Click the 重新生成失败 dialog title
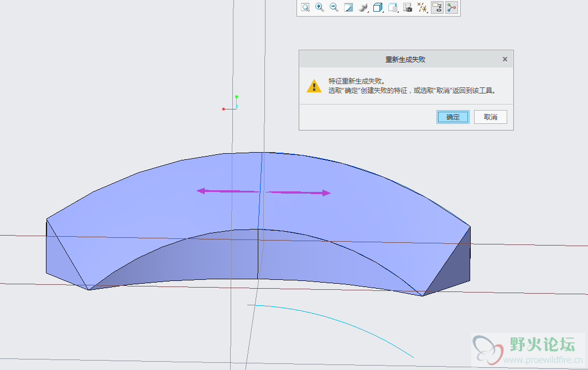Screen dimensions: 588x370 [405, 59]
